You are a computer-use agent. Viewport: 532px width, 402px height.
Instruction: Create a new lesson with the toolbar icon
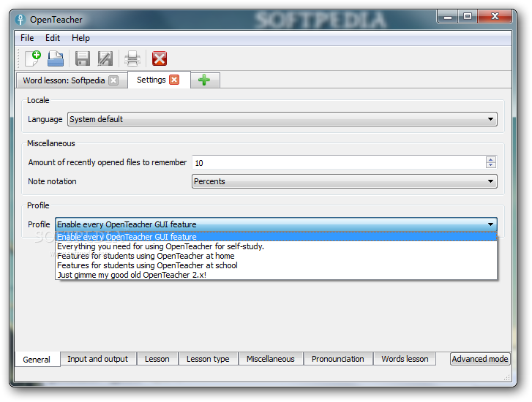click(33, 58)
